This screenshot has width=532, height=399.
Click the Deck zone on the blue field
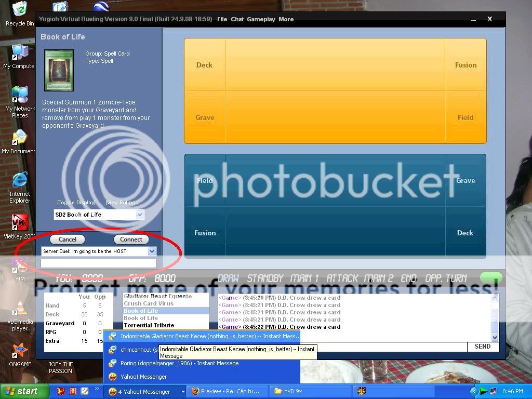[465, 233]
